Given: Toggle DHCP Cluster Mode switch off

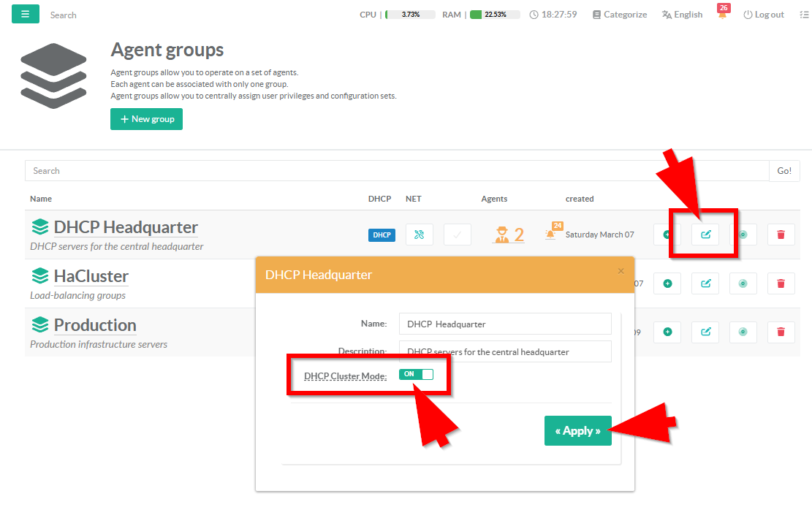Looking at the screenshot, I should [x=416, y=374].
